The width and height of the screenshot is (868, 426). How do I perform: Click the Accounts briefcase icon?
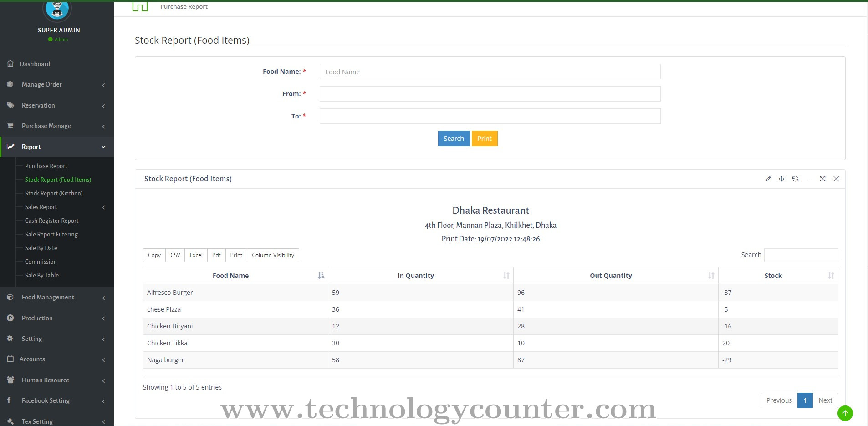point(10,359)
